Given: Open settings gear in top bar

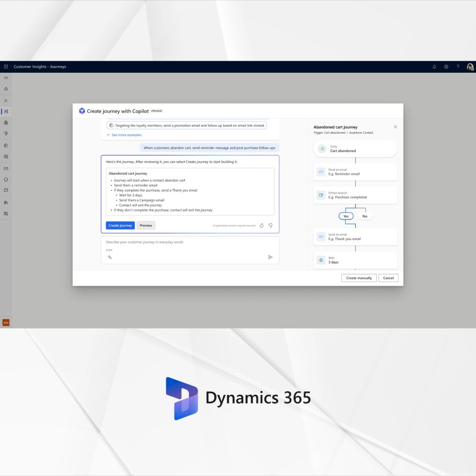Looking at the screenshot, I should click(446, 67).
